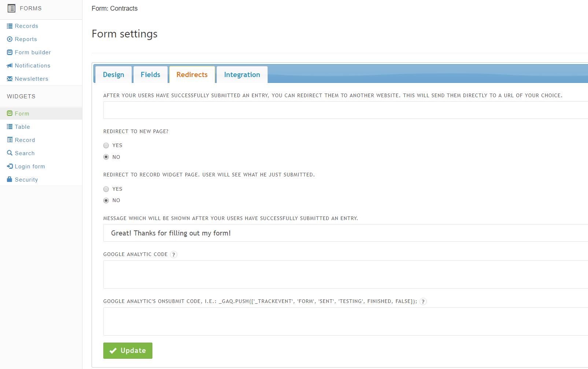The height and width of the screenshot is (369, 588).
Task: Select YES for redirect to new page
Action: coord(106,146)
